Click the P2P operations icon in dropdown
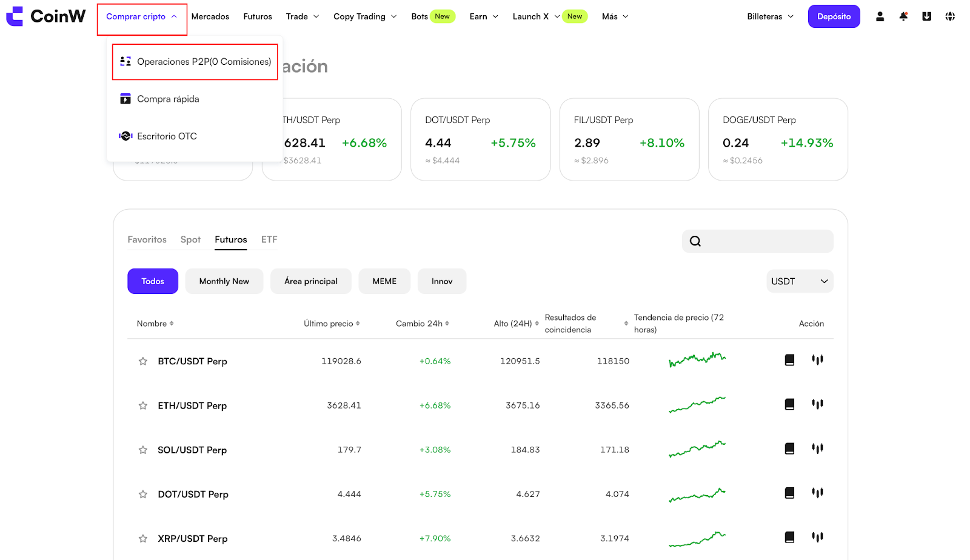This screenshot has height=560, width=970. pyautogui.click(x=125, y=61)
